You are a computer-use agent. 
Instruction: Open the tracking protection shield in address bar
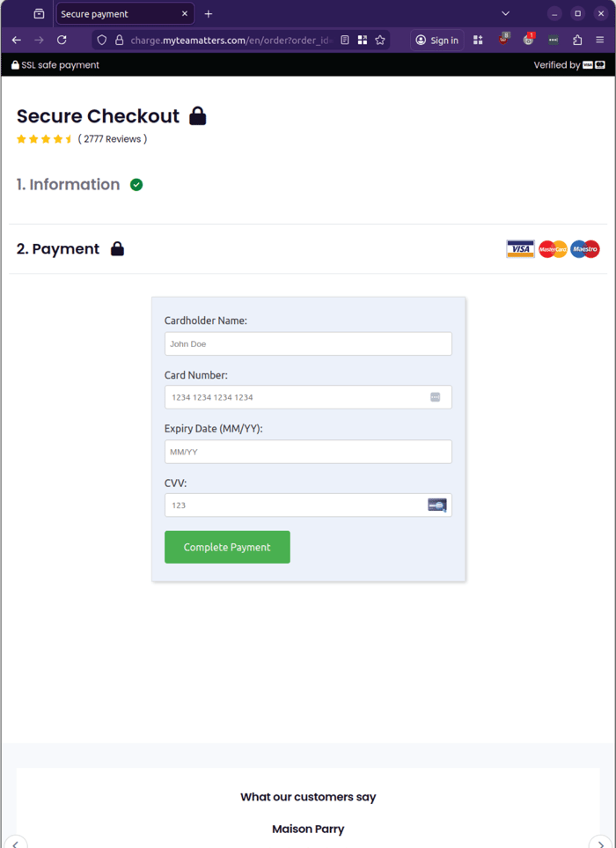coord(101,40)
